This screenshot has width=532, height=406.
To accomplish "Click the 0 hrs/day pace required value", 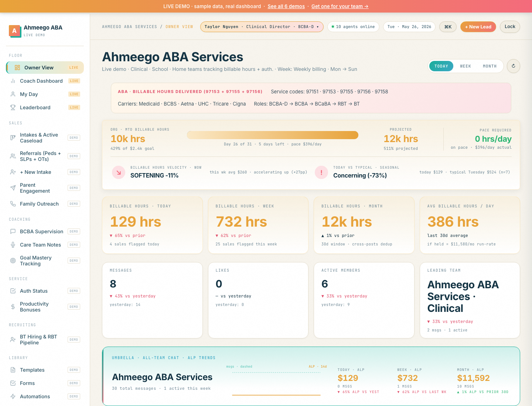I will [493, 139].
